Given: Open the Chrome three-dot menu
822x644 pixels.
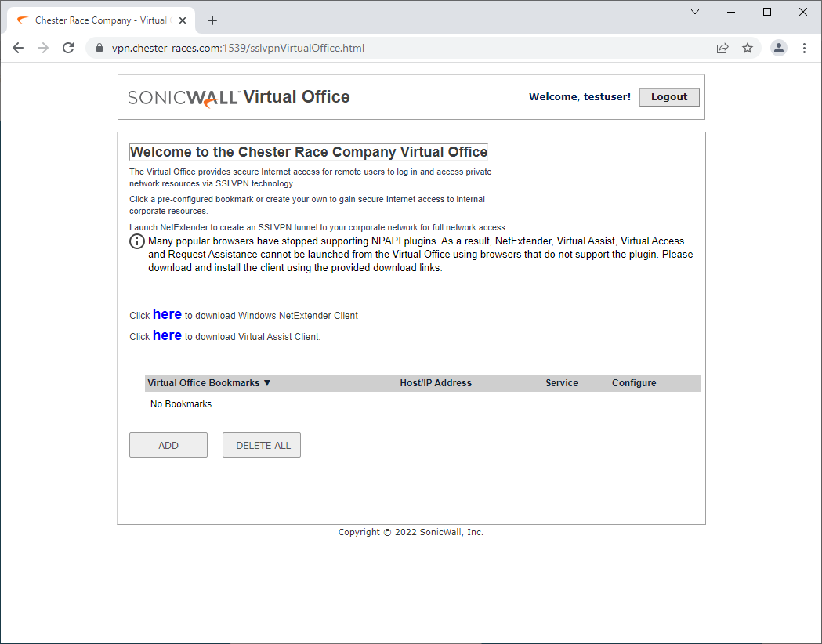Looking at the screenshot, I should [x=804, y=49].
